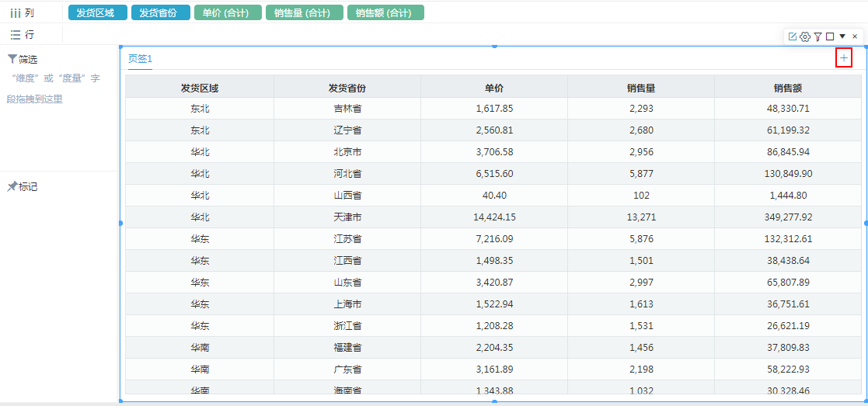Click the sales volume 13,271 cell

(641, 217)
